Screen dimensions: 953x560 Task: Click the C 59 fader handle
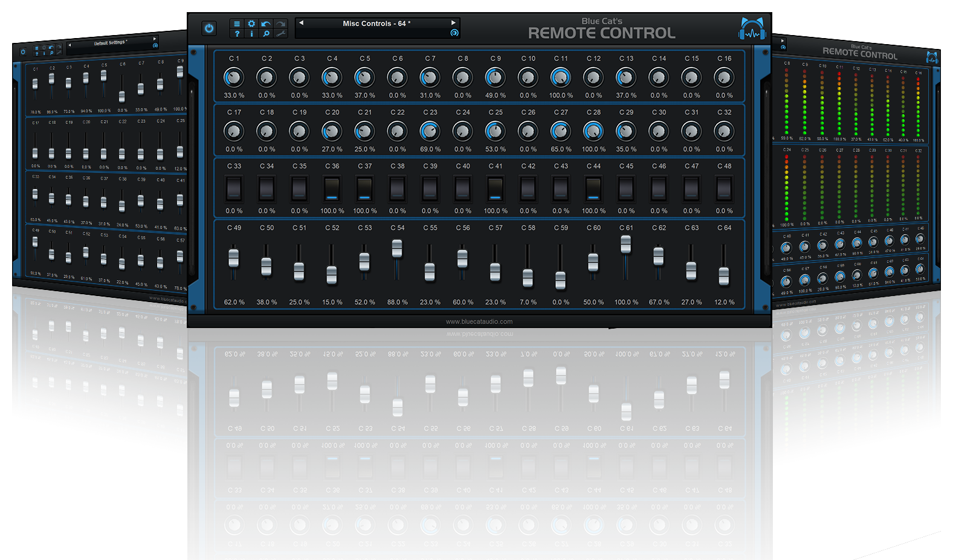[x=561, y=280]
